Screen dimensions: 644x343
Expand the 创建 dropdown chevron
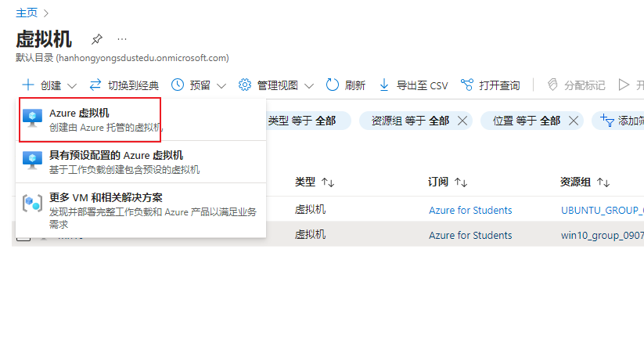click(72, 86)
